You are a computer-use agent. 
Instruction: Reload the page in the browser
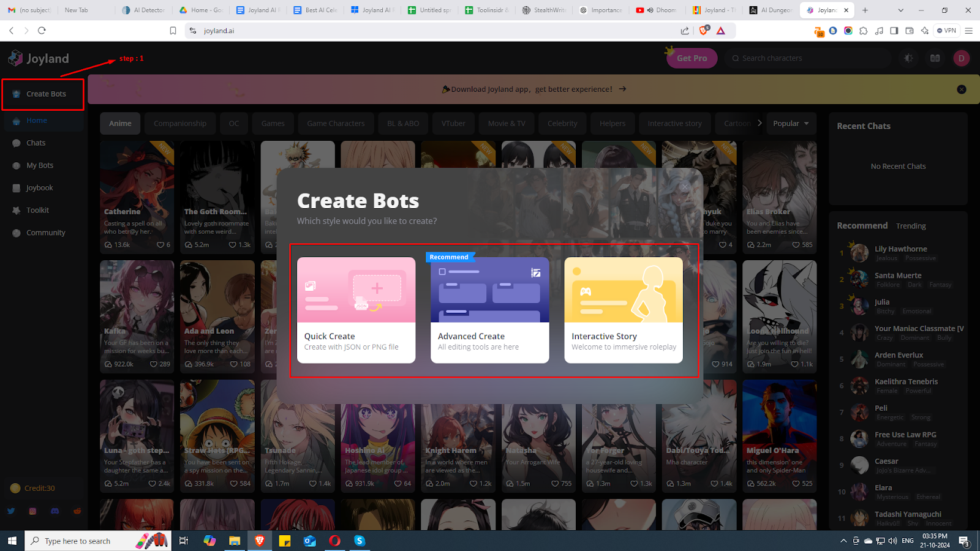pos(42,31)
